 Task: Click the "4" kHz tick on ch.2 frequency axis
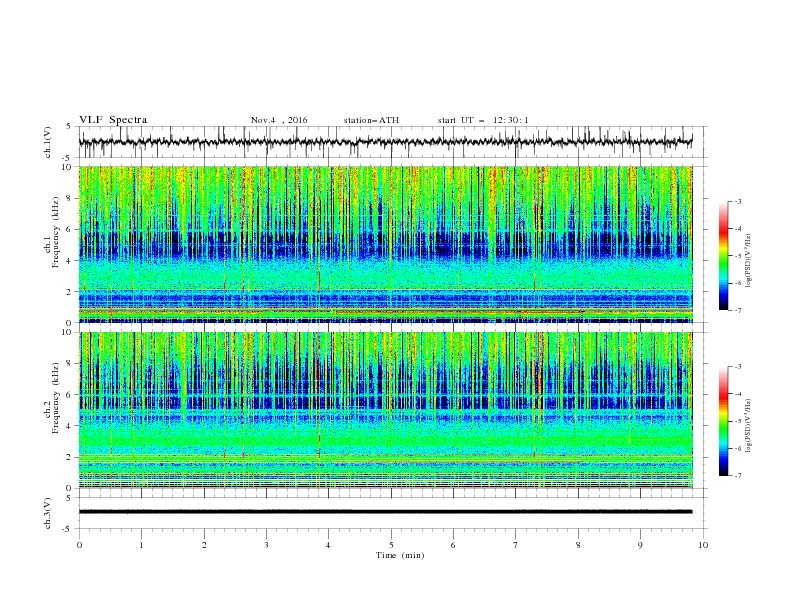coord(71,426)
